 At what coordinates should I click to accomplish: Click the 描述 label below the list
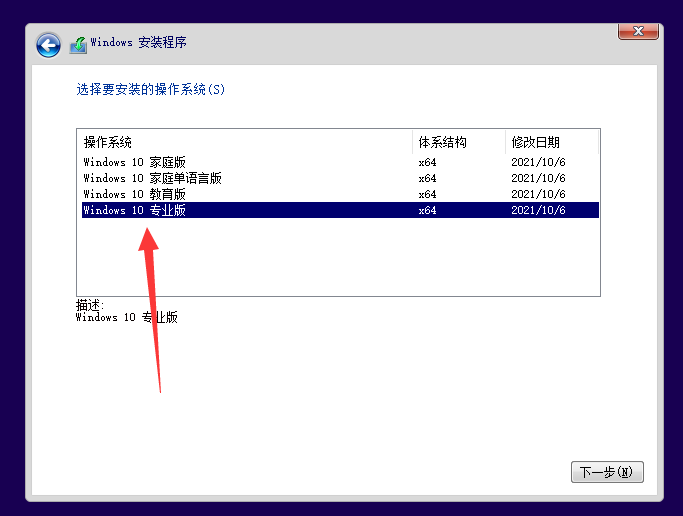90,304
